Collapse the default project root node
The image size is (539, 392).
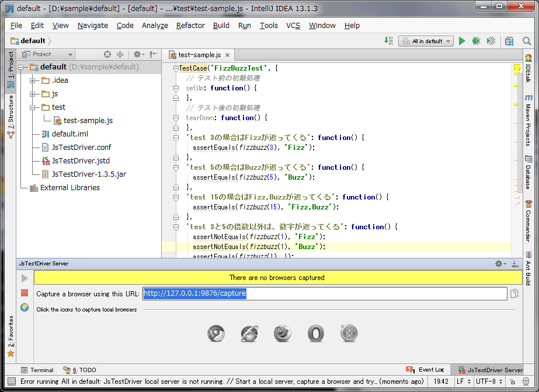(21, 67)
